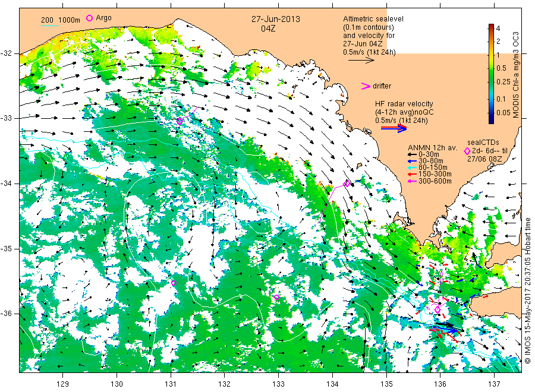535x392 pixels.
Task: Click the Argo circle symbol in the legend
Action: (89, 18)
